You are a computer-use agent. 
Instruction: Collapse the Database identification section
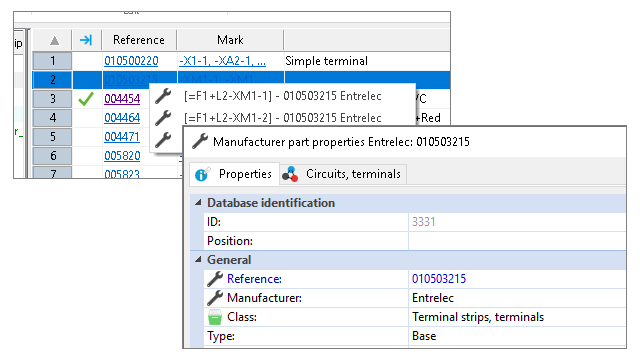[198, 202]
